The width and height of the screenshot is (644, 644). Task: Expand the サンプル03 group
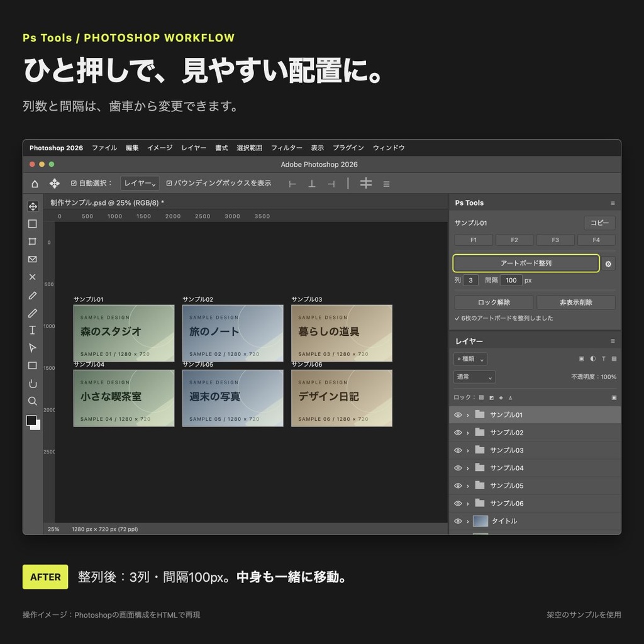(468, 450)
